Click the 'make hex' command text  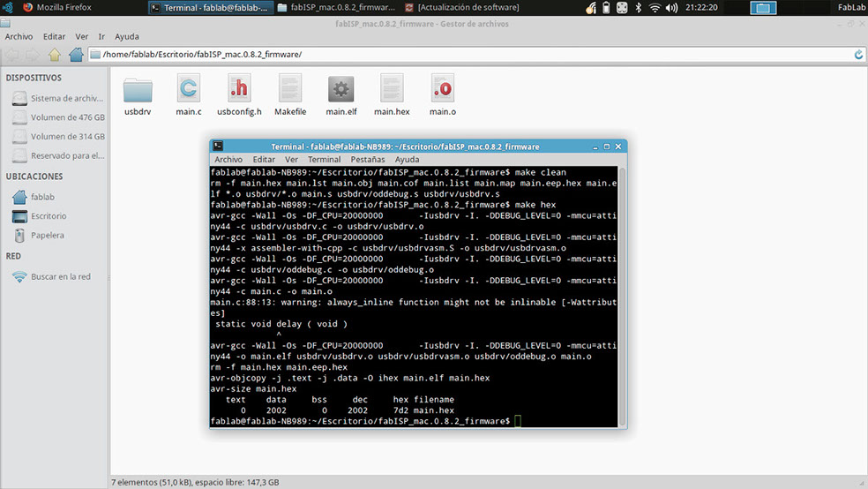click(535, 205)
